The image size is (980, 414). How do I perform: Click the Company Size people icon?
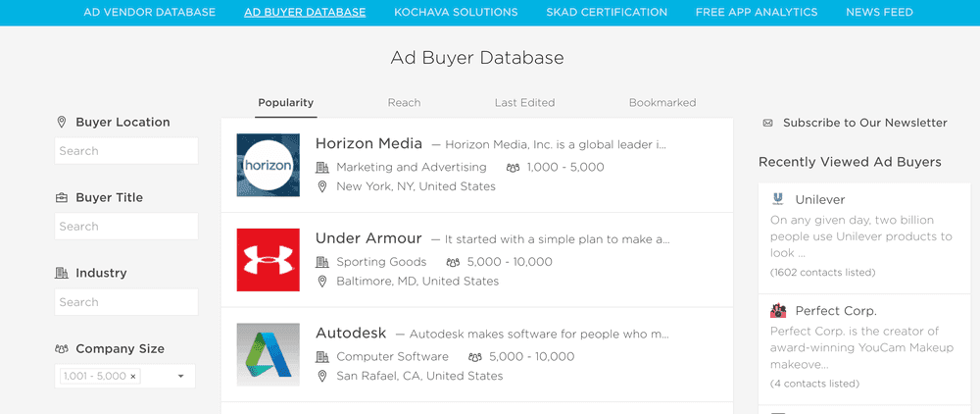click(x=61, y=349)
